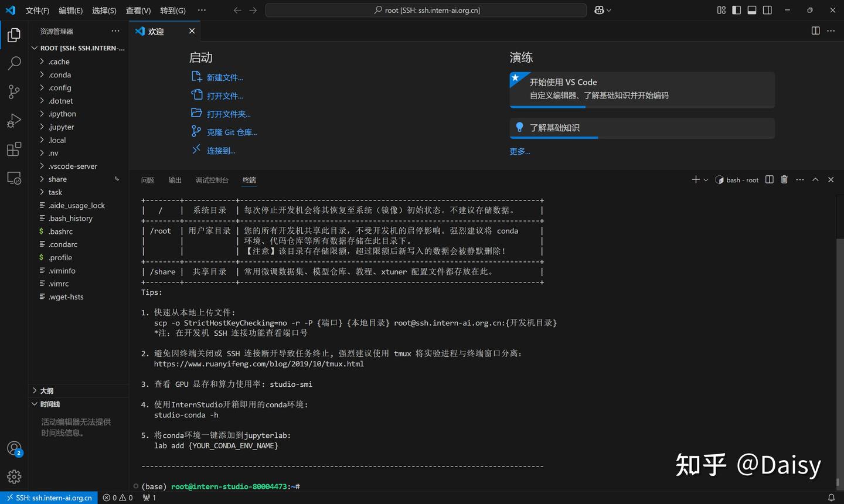
Task: Collapse the 时间线 section
Action: pyautogui.click(x=49, y=404)
